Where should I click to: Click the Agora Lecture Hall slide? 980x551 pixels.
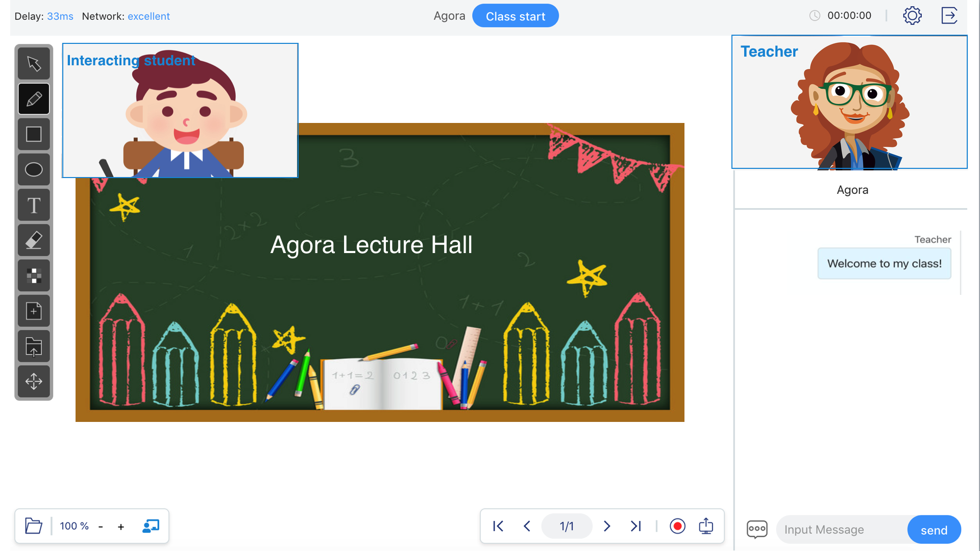pyautogui.click(x=380, y=272)
